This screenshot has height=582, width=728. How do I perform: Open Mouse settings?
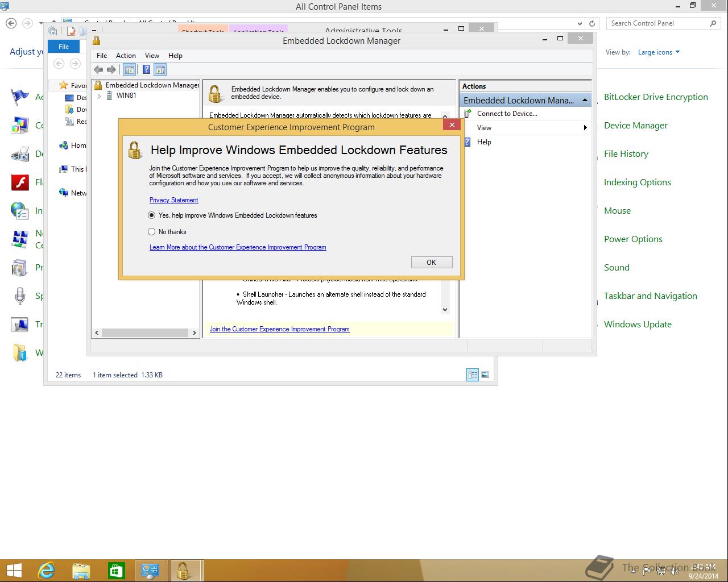point(617,211)
